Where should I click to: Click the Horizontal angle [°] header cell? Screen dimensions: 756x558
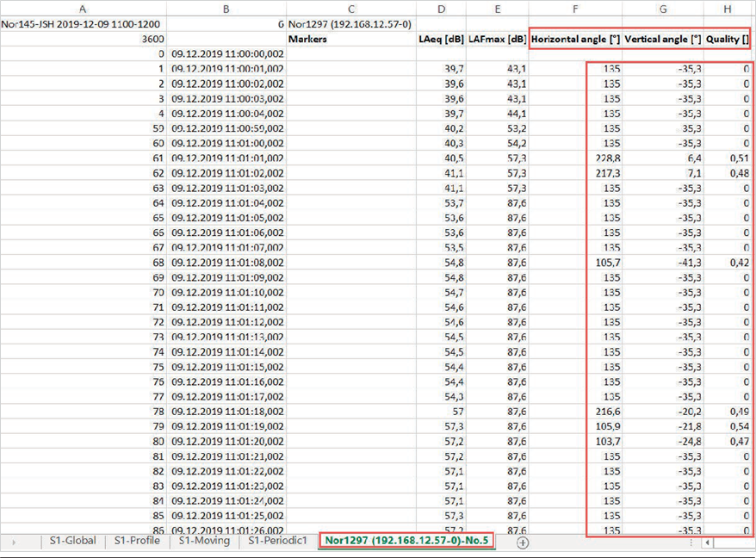point(576,40)
